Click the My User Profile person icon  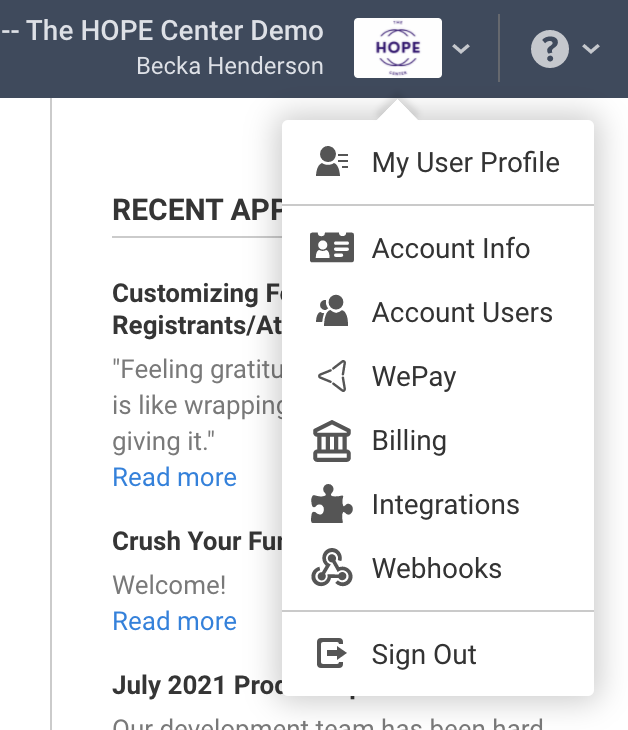point(331,162)
